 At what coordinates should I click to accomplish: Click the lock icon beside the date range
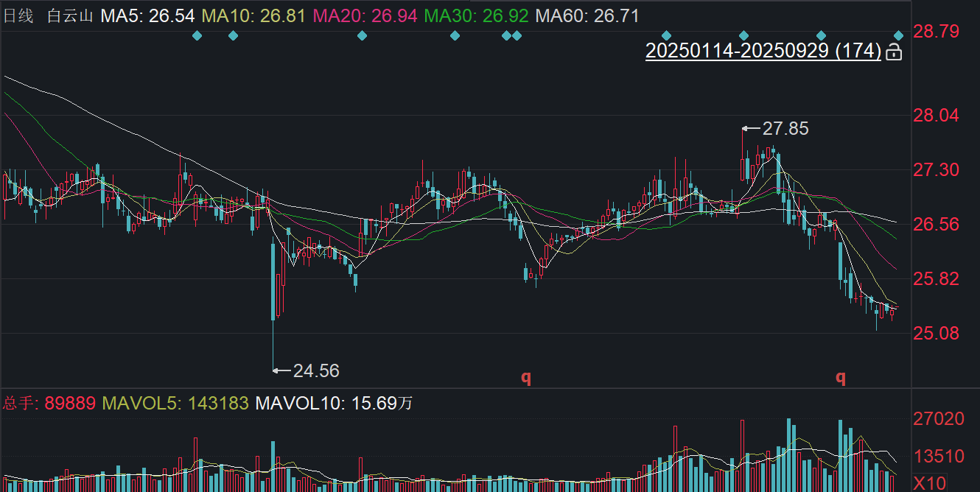coord(893,52)
